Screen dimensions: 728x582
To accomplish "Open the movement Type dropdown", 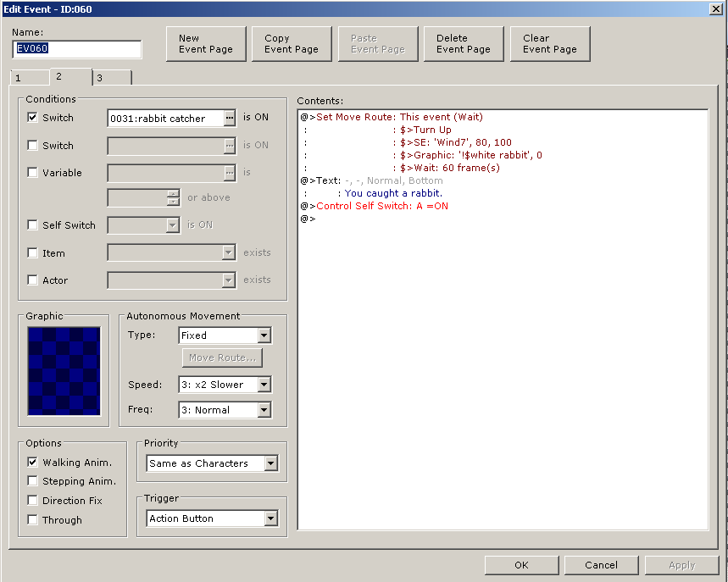I will tap(264, 335).
